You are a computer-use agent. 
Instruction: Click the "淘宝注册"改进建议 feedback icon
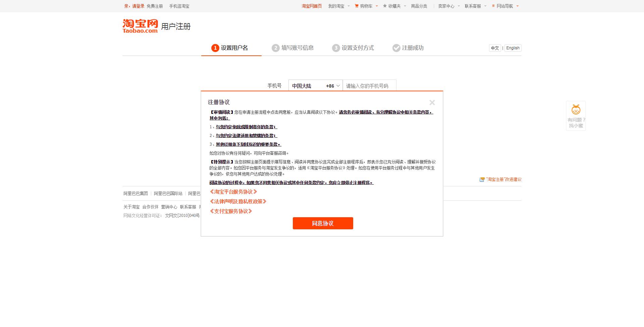pos(482,179)
